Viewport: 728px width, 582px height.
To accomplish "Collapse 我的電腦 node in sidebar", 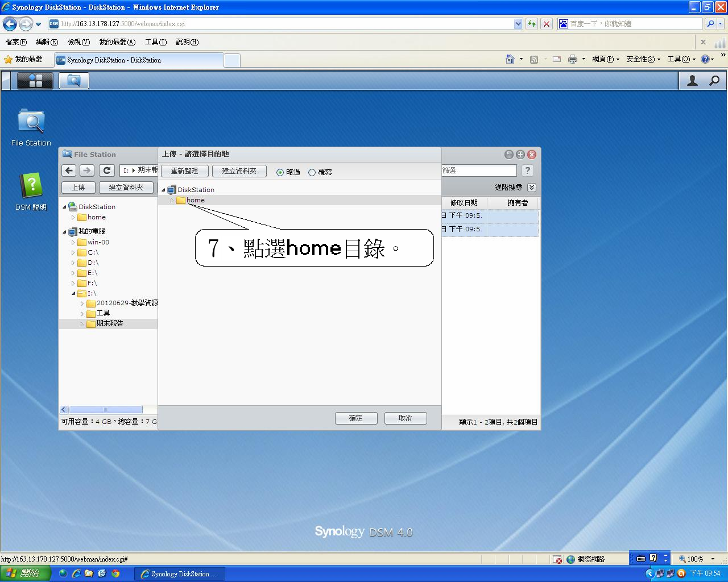I will (x=64, y=231).
